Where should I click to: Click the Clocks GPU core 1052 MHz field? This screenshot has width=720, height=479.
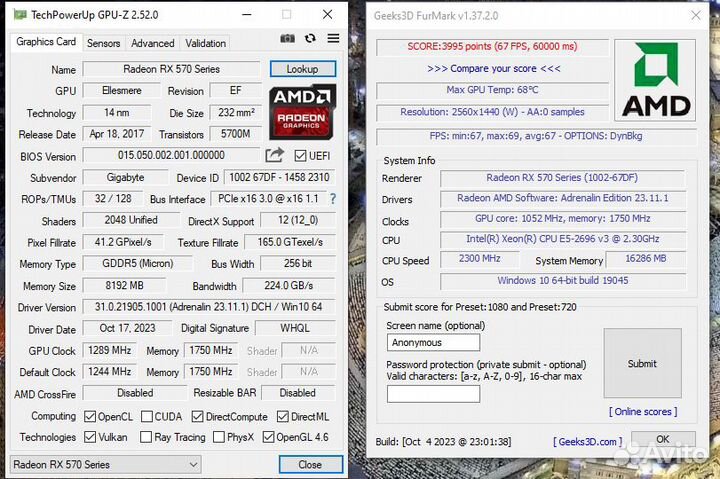tap(562, 219)
